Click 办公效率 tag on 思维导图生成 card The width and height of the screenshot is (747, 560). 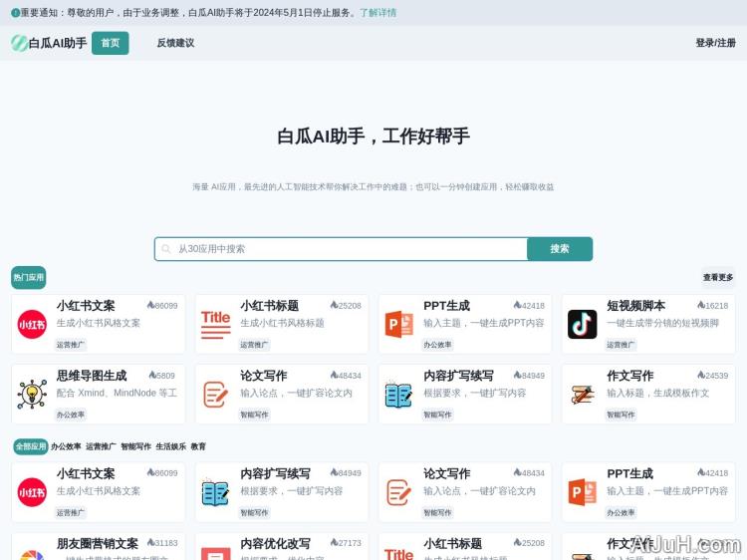pos(71,415)
